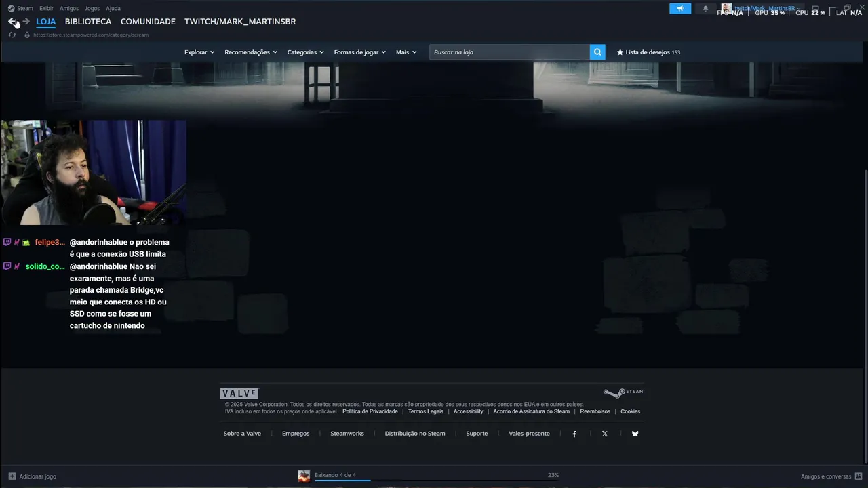868x488 pixels.
Task: Click the Steam logo in the menu bar
Action: (x=11, y=8)
